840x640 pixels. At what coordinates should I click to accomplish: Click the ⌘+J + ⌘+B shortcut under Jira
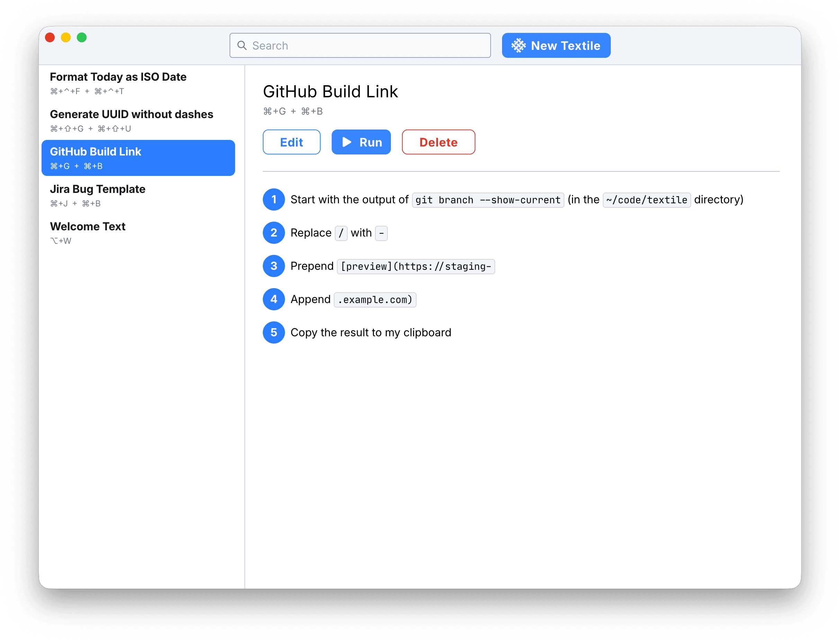(x=75, y=203)
